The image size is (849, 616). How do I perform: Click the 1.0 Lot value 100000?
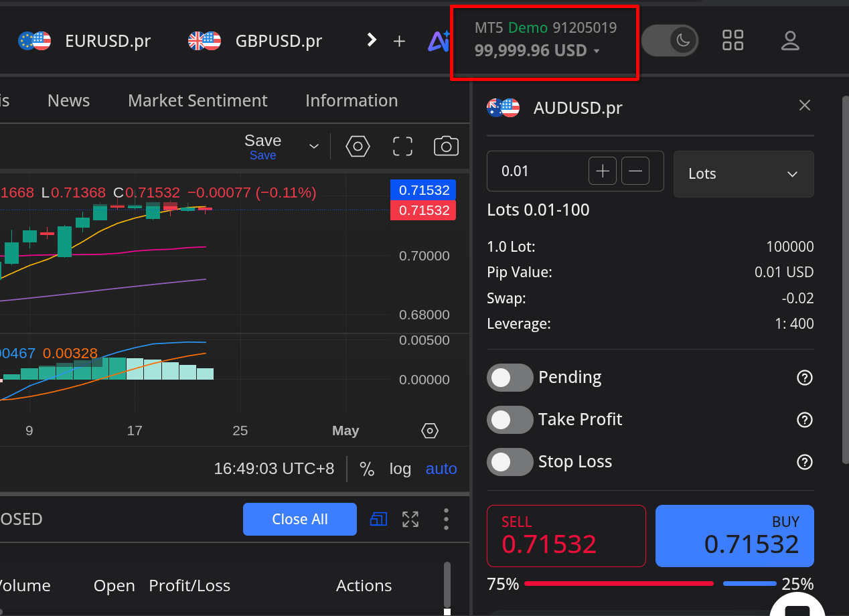point(790,247)
